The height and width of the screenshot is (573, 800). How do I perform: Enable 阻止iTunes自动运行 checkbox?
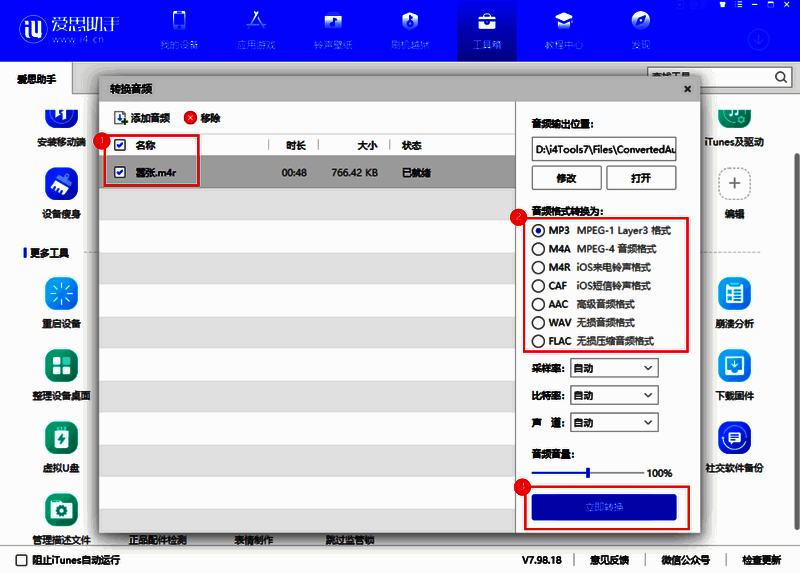[22, 559]
